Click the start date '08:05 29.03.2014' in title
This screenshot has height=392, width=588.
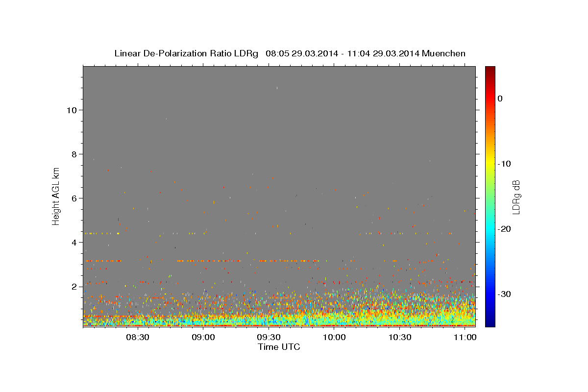(x=302, y=53)
